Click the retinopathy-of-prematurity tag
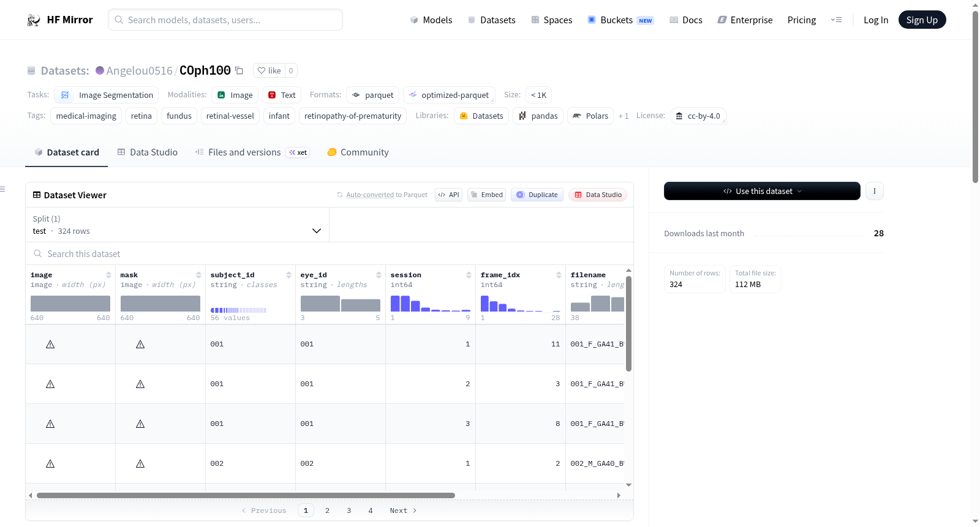980x527 pixels. tap(353, 116)
